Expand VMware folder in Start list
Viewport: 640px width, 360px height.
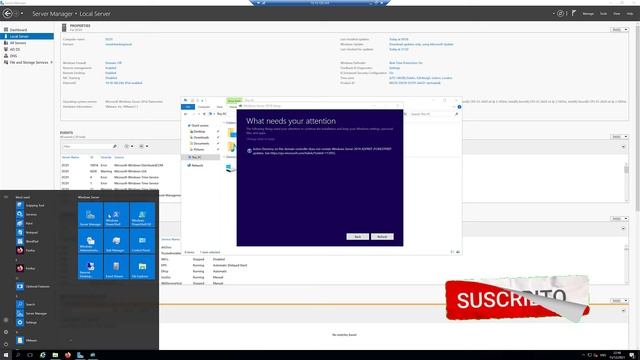44,340
